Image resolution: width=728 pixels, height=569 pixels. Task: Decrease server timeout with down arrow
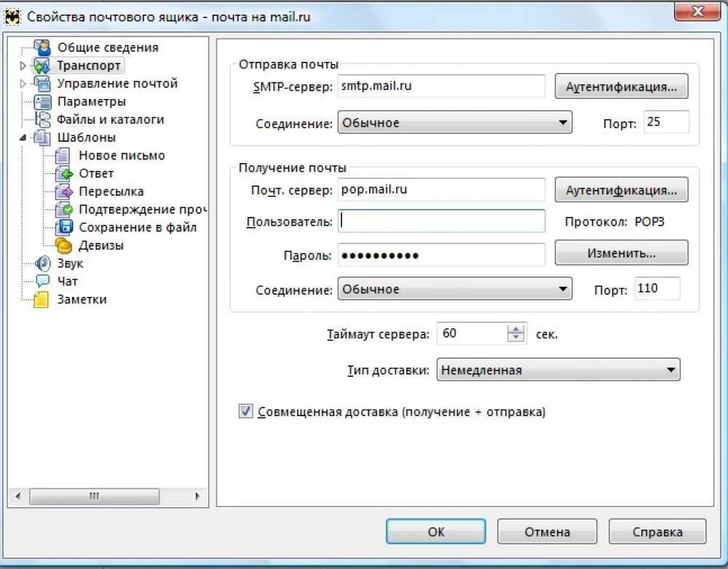point(516,338)
